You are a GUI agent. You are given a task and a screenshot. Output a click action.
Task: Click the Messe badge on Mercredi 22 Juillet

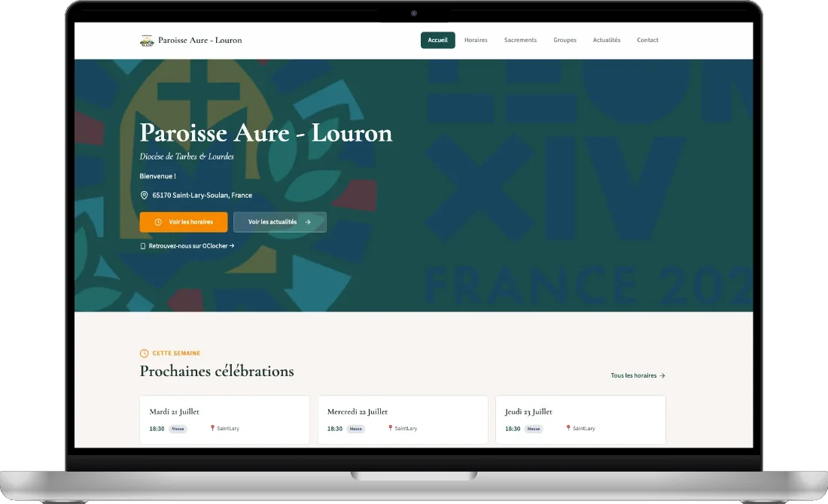pos(356,429)
